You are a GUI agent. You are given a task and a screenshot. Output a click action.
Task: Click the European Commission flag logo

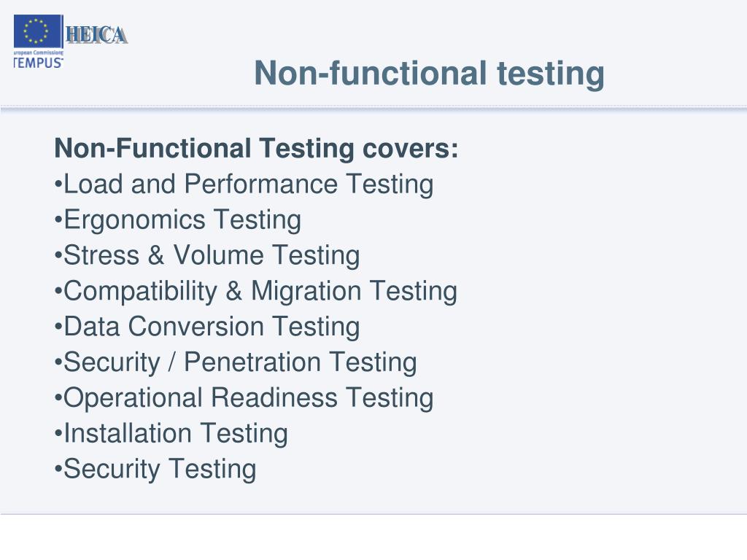click(38, 31)
